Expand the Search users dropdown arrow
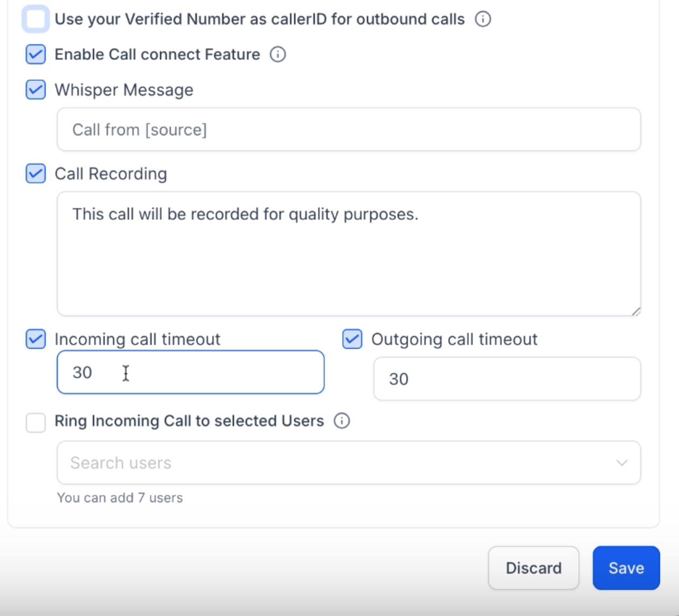The image size is (679, 616). point(622,463)
